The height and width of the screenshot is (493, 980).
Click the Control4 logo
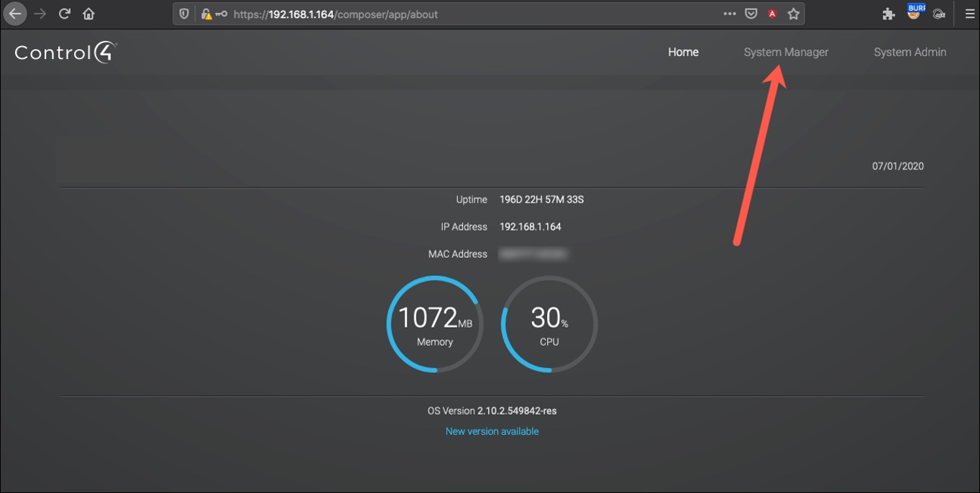click(x=65, y=52)
